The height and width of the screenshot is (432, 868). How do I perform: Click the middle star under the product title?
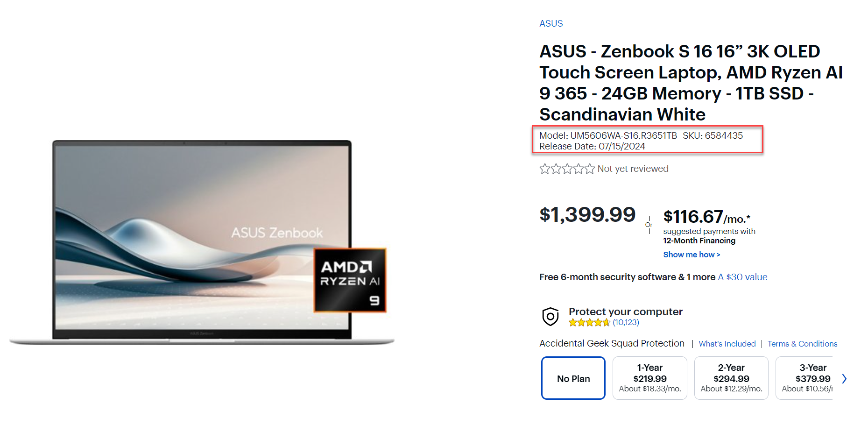click(567, 169)
